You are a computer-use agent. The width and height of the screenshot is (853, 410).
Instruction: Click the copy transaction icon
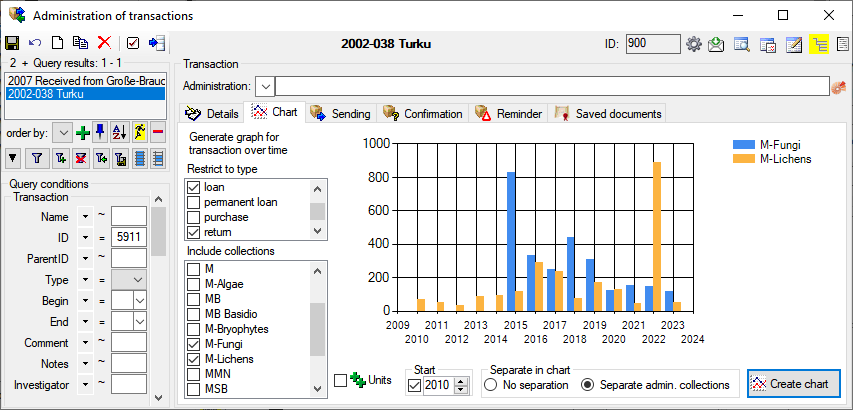[x=81, y=43]
